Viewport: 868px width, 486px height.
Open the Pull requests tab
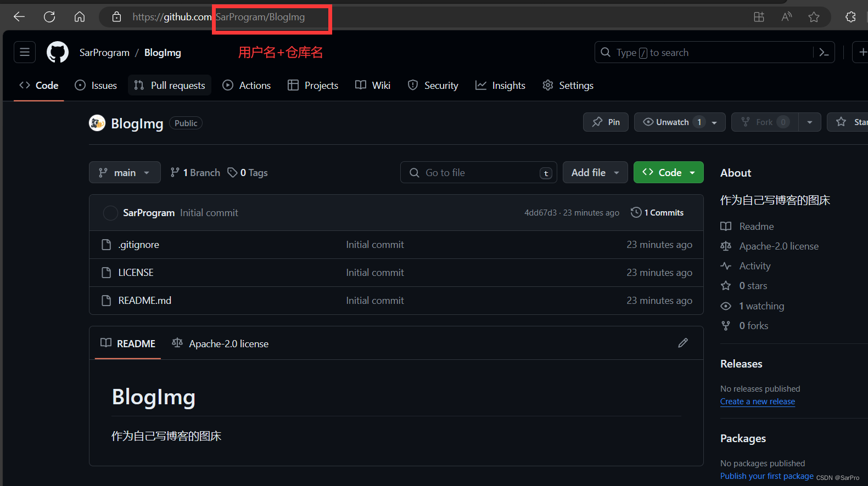pyautogui.click(x=170, y=85)
